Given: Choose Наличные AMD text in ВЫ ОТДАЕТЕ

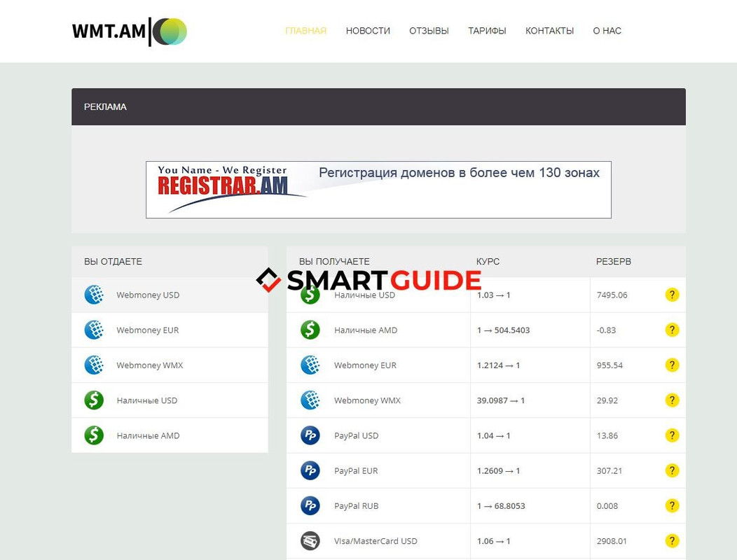Looking at the screenshot, I should click(148, 436).
